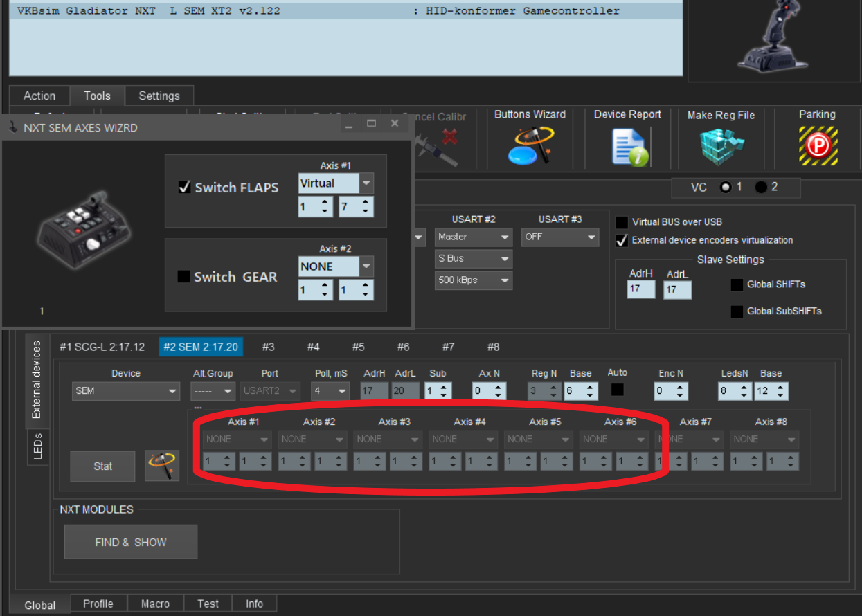Image resolution: width=862 pixels, height=616 pixels.
Task: Toggle Global SHIFTs checkbox
Action: 737,284
